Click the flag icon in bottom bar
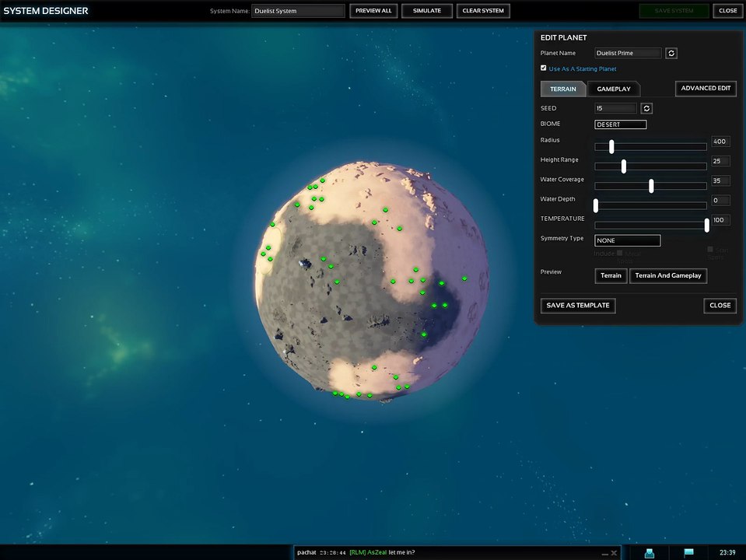The width and height of the screenshot is (746, 560). 688,553
